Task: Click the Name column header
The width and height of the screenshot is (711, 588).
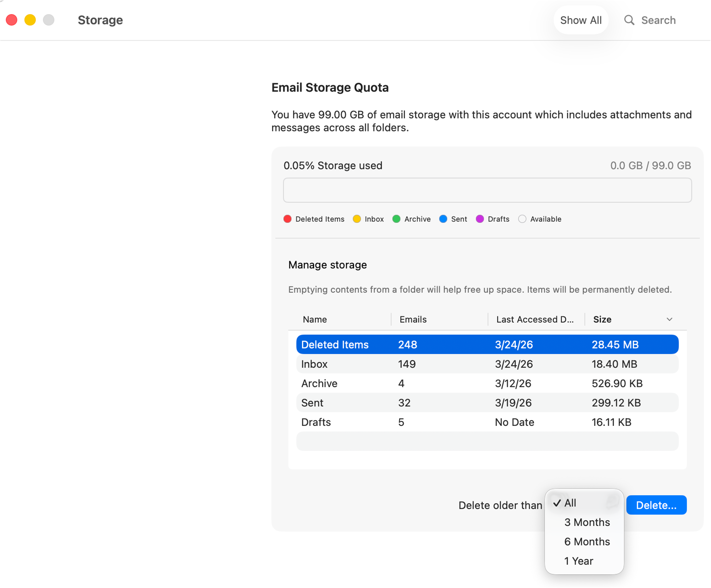Action: click(x=315, y=319)
